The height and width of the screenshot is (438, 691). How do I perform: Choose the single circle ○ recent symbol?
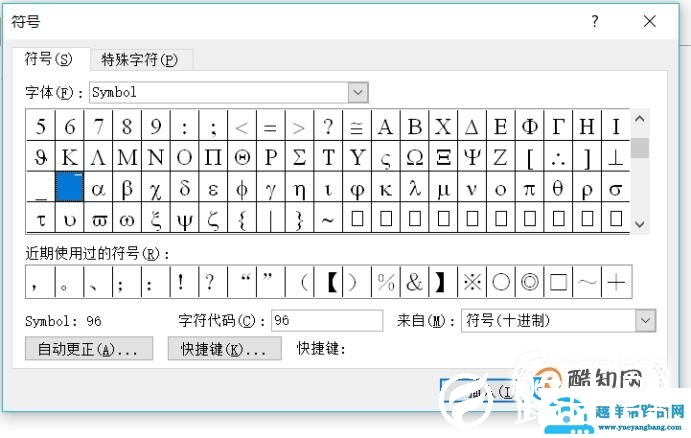pos(501,282)
